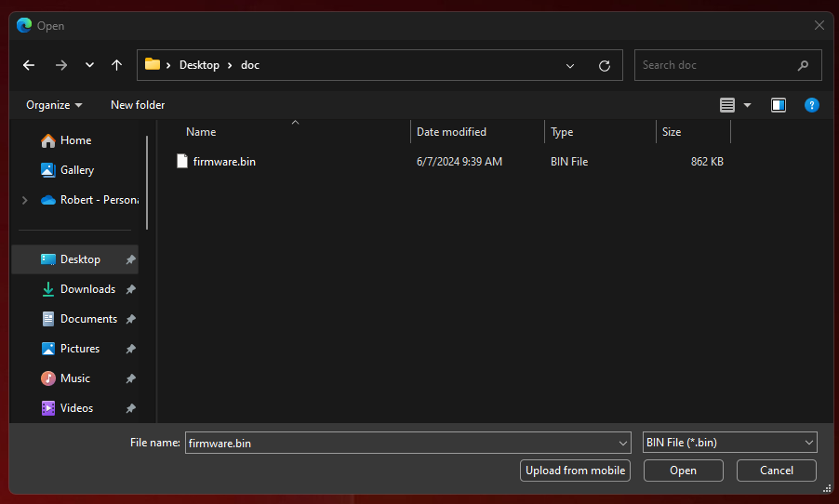Click Upload from mobile button
Screen dimensions: 839x504
pos(575,471)
